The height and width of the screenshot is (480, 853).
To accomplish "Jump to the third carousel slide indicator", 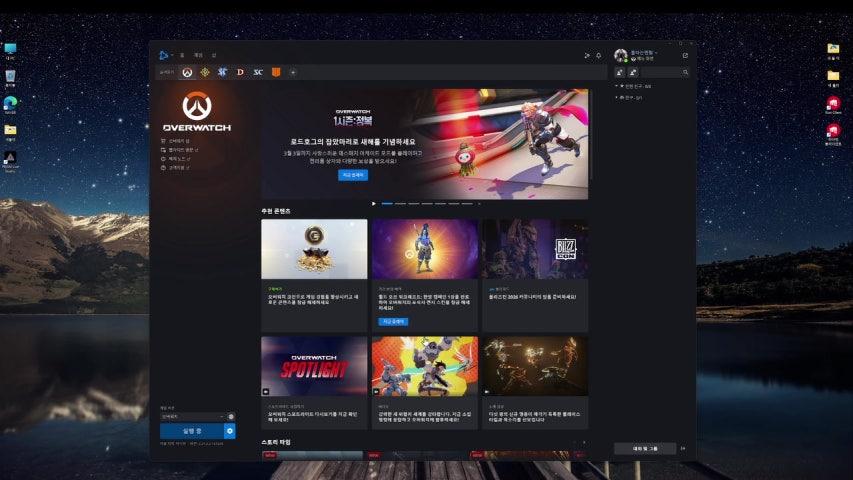I will click(413, 204).
